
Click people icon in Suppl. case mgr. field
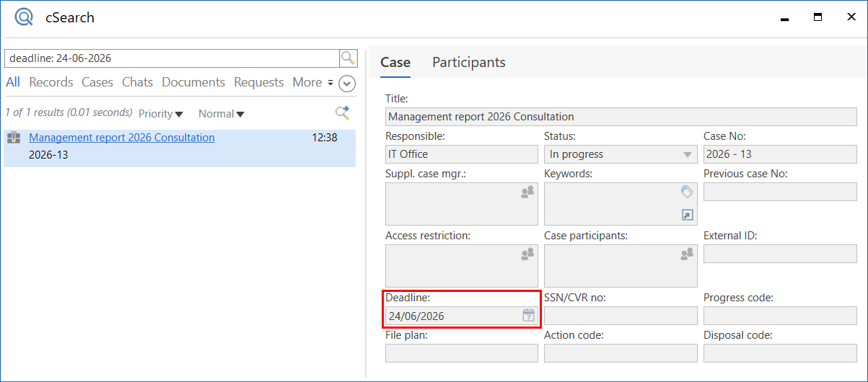pos(527,192)
